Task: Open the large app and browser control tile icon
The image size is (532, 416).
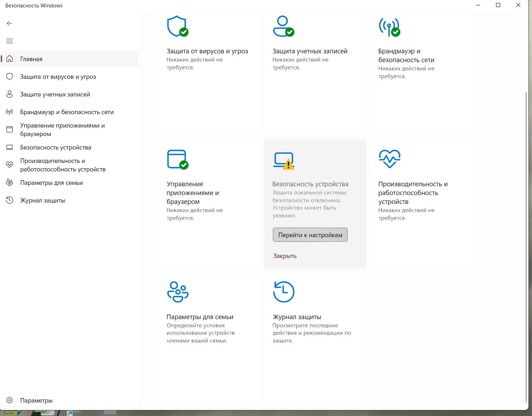Action: [178, 159]
